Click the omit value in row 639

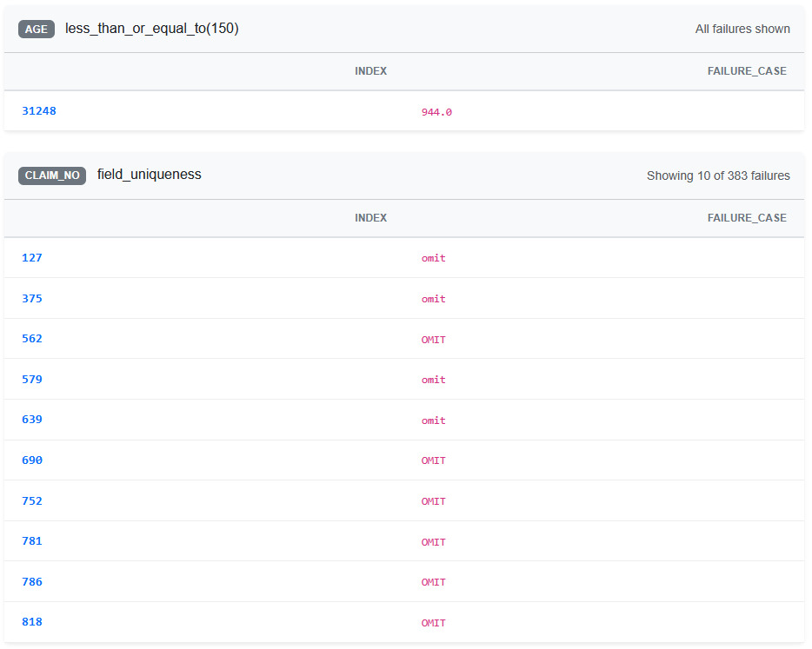tap(434, 421)
